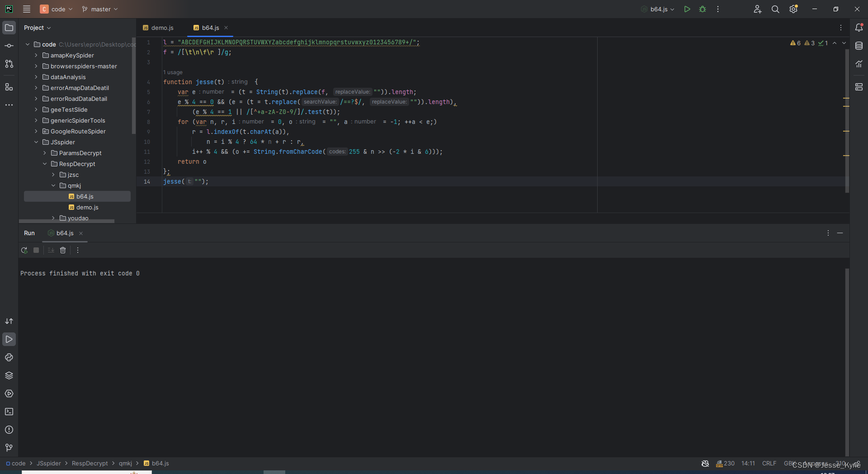
Task: Open the Commit tool window
Action: click(9, 46)
